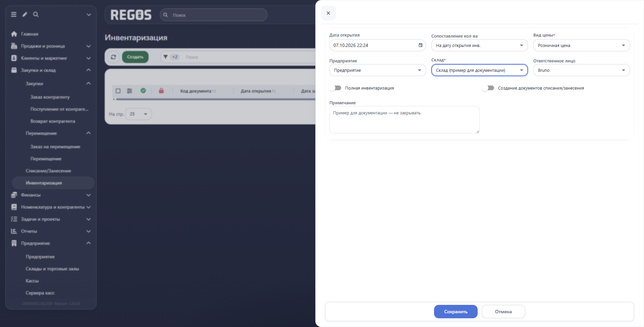Screen dimensions: 644x327
Task: Click the REGOS logo
Action: click(131, 15)
